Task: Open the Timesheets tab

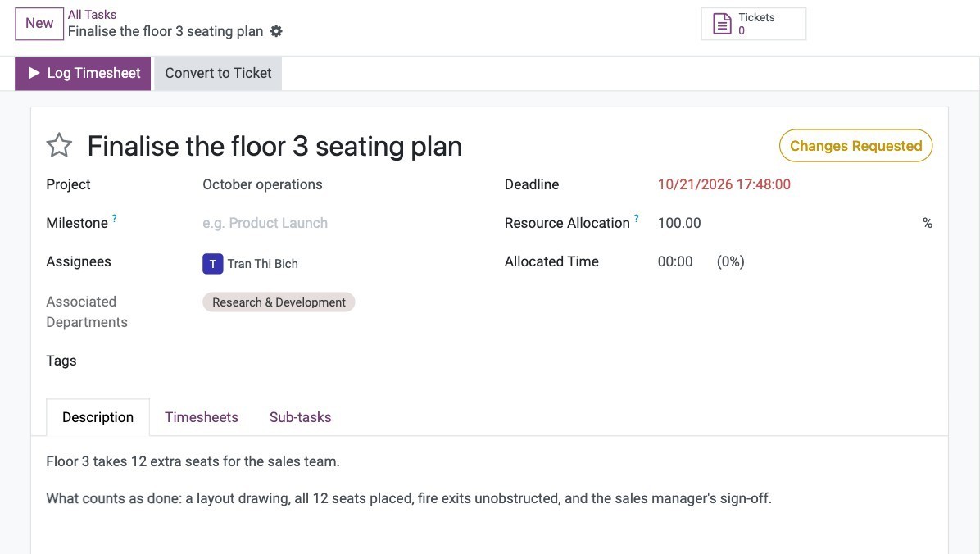Action: (x=202, y=417)
